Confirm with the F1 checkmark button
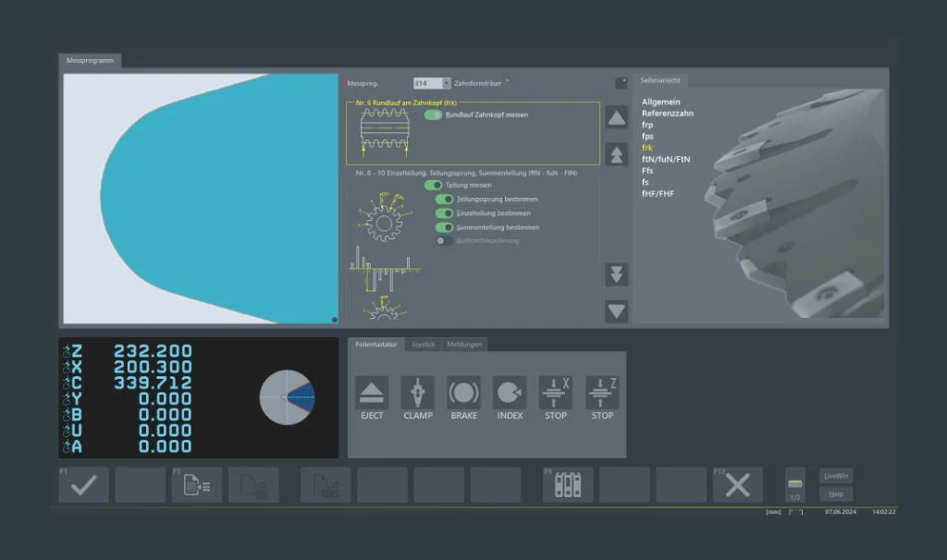This screenshot has height=560, width=947. click(83, 485)
